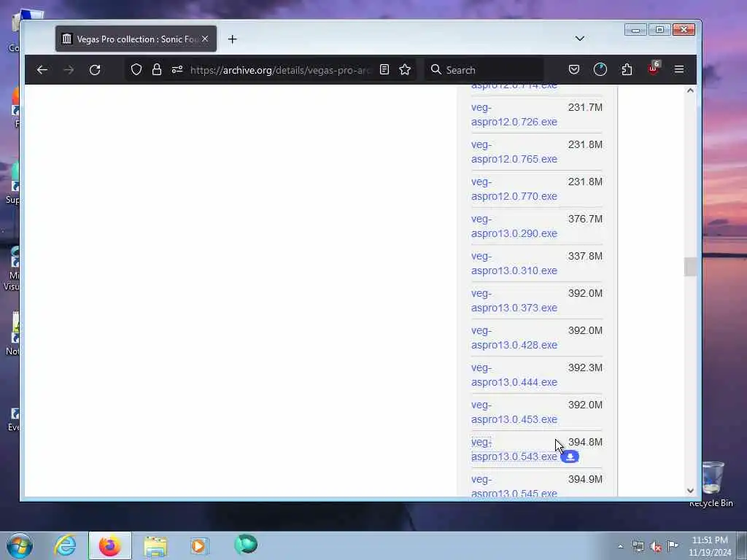Reload the page with the refresh icon

coord(95,70)
